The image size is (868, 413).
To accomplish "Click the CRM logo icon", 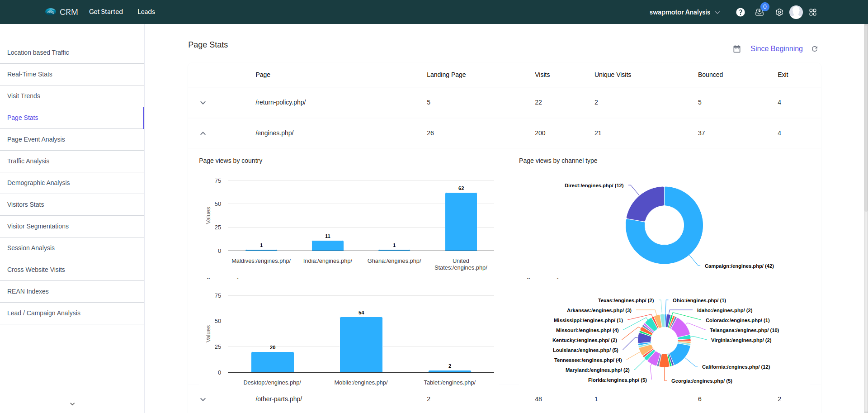I will coord(51,11).
